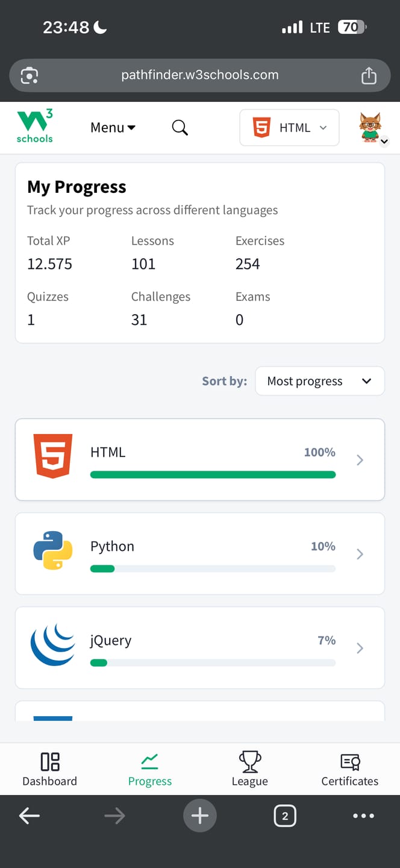Image resolution: width=400 pixels, height=868 pixels.
Task: Click the Python logo icon
Action: pos(53,550)
